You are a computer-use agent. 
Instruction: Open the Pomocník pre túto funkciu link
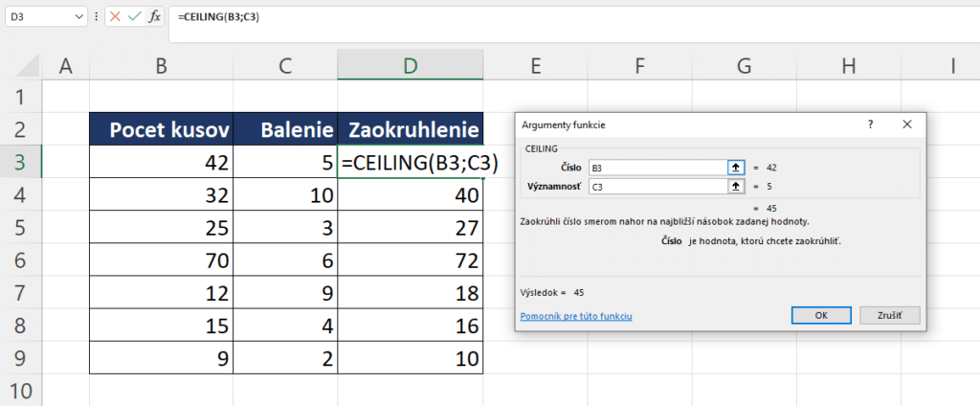tap(575, 317)
